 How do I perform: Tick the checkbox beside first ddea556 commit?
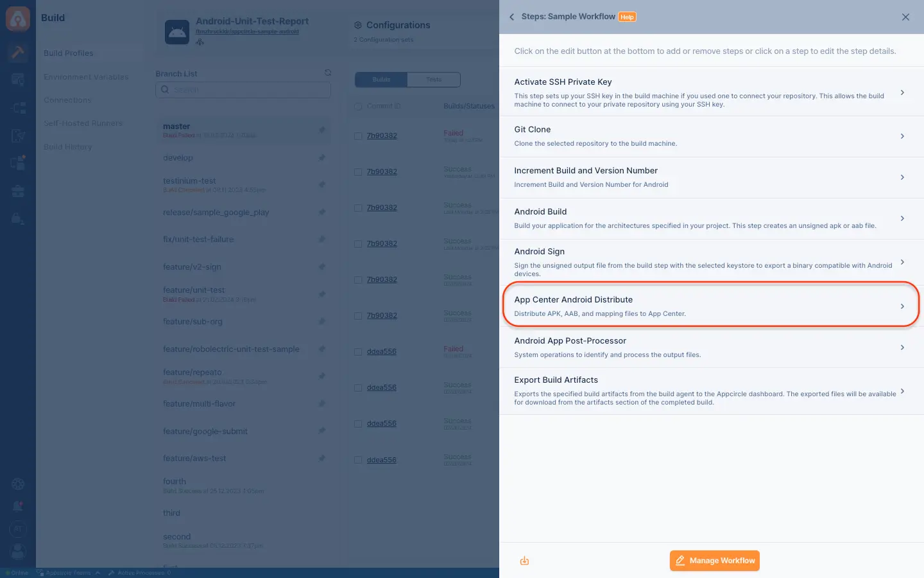[358, 352]
